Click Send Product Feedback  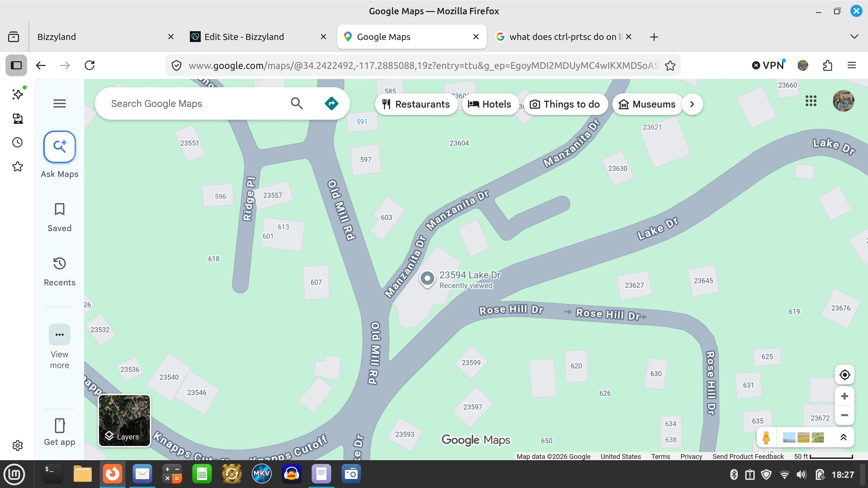coord(748,456)
